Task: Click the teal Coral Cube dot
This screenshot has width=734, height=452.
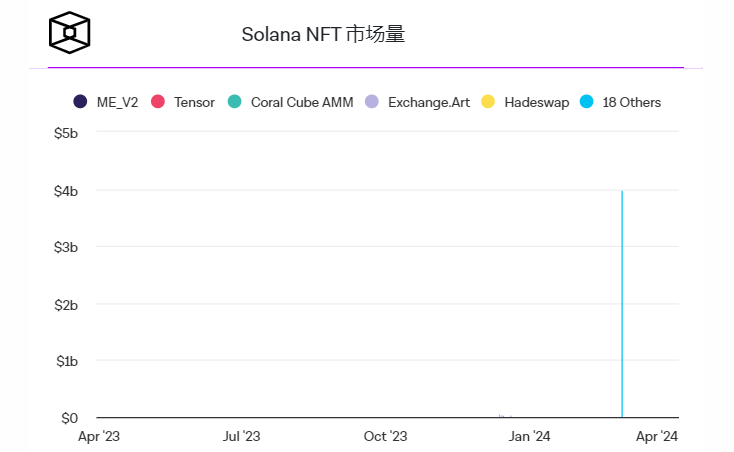Action: pyautogui.click(x=234, y=102)
